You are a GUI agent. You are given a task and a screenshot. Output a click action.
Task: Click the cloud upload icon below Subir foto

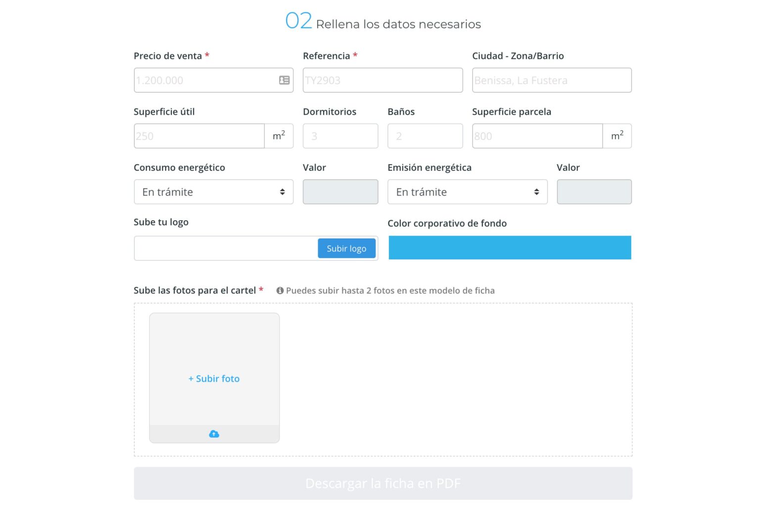coord(214,434)
